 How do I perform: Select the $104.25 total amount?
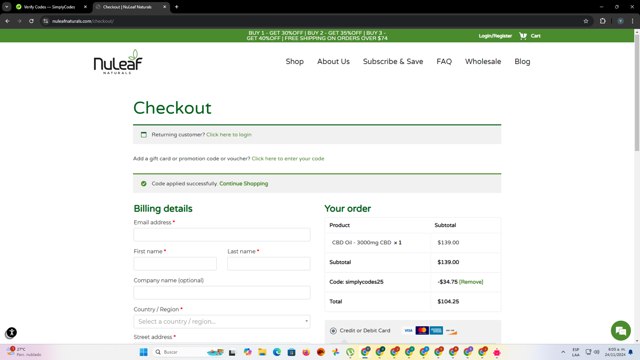click(x=448, y=302)
